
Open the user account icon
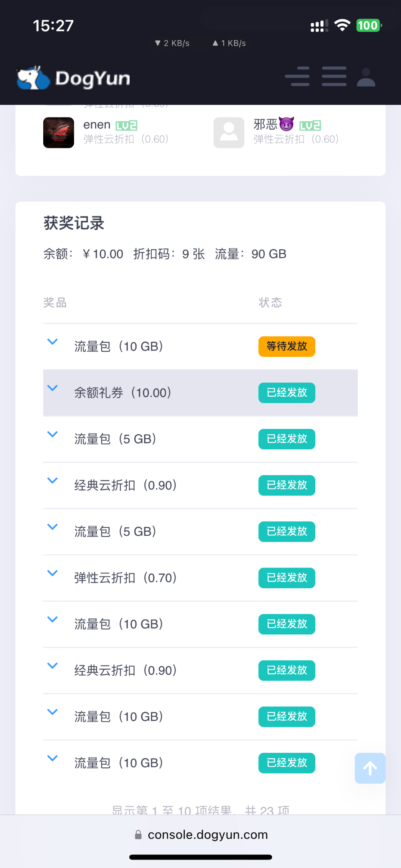click(x=366, y=77)
